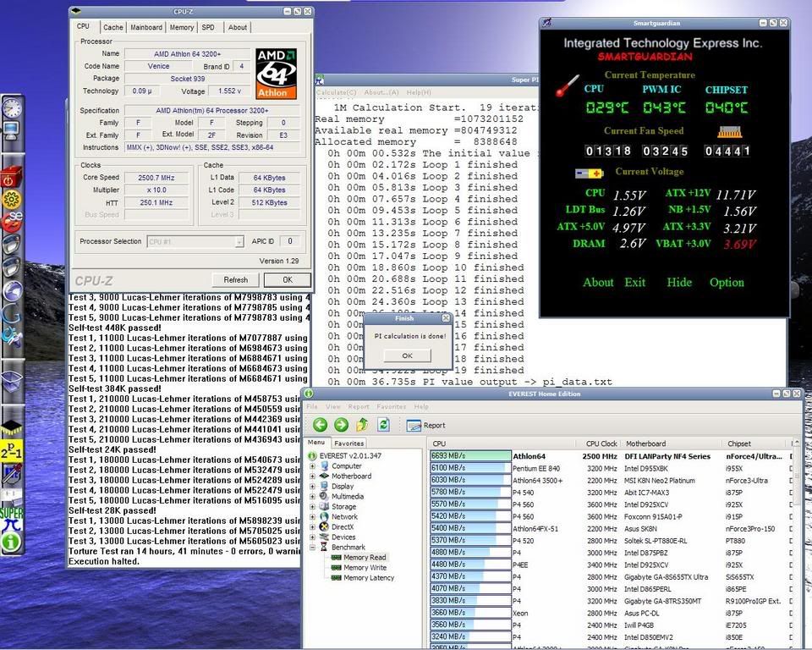Open the computer monitor icon in the dock
Screen dimensions: 812x650
point(11,129)
